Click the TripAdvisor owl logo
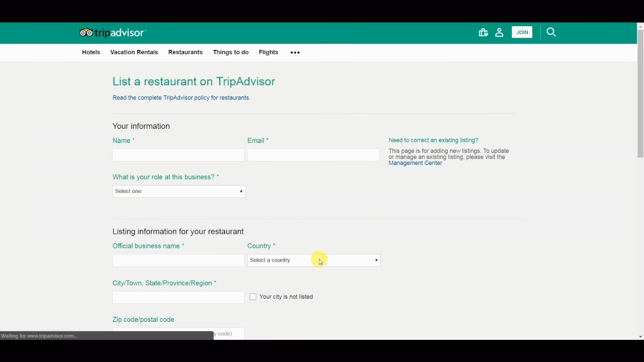This screenshot has height=362, width=644. tap(85, 32)
